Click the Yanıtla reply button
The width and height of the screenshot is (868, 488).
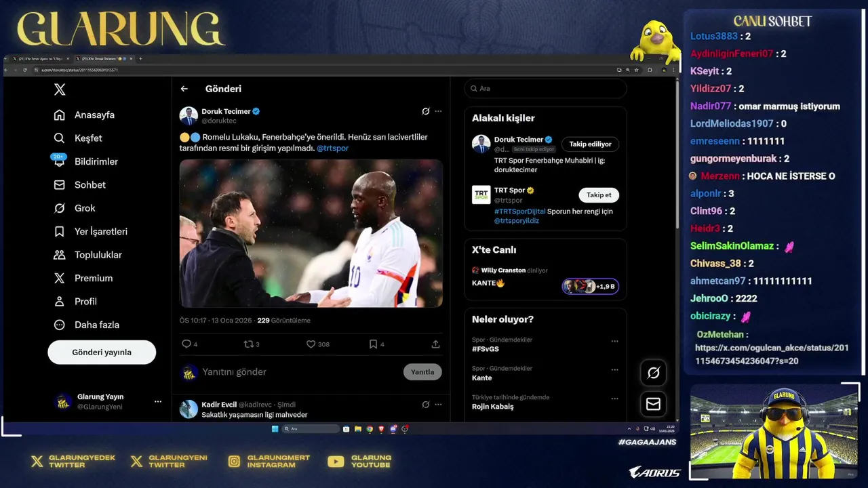click(x=422, y=372)
